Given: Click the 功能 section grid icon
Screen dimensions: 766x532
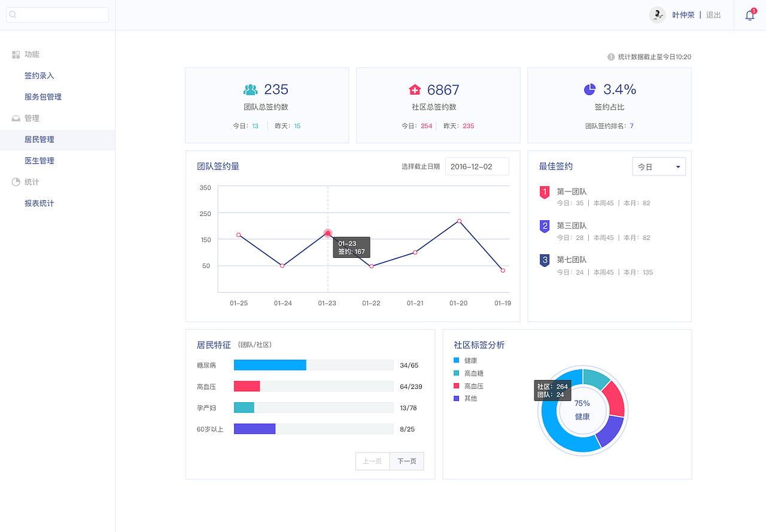Looking at the screenshot, I should coord(16,54).
